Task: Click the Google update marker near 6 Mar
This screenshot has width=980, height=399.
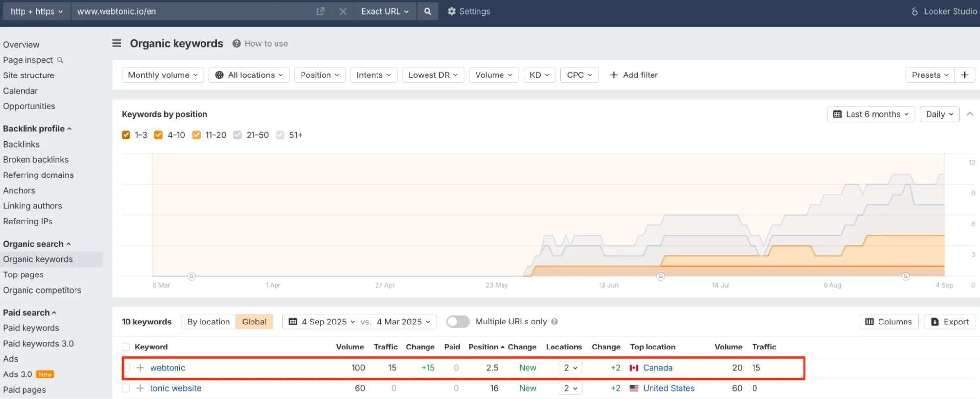Action: 192,276
